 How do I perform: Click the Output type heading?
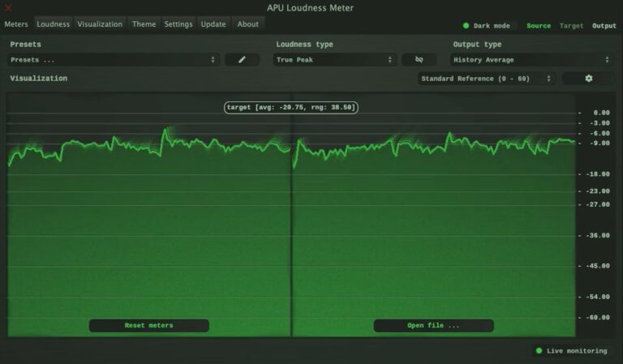point(477,45)
